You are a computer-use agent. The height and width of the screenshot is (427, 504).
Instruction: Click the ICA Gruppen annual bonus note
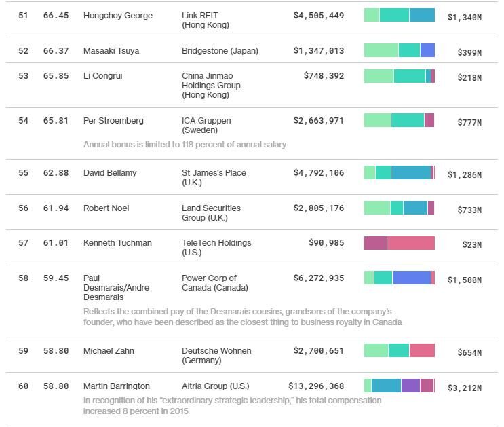pyautogui.click(x=185, y=145)
